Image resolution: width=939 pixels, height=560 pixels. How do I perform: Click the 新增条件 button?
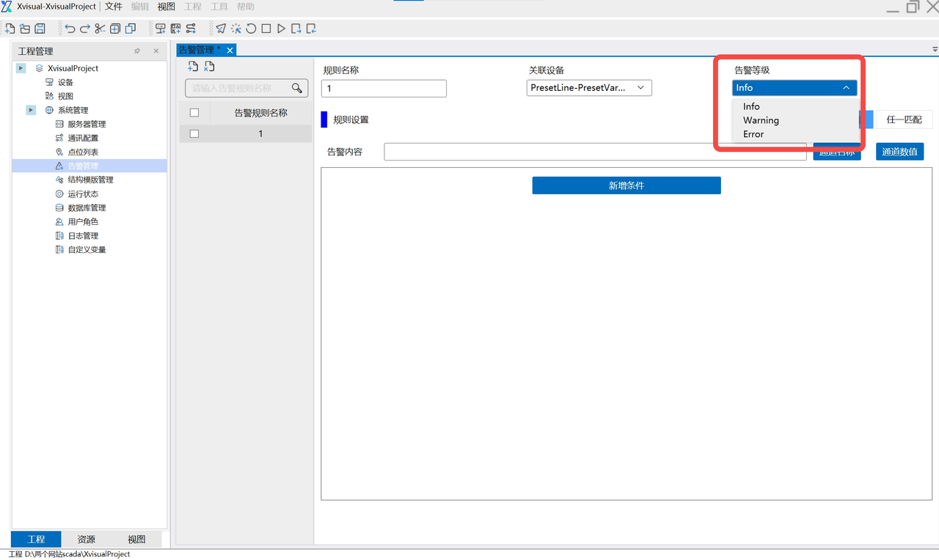pos(626,185)
